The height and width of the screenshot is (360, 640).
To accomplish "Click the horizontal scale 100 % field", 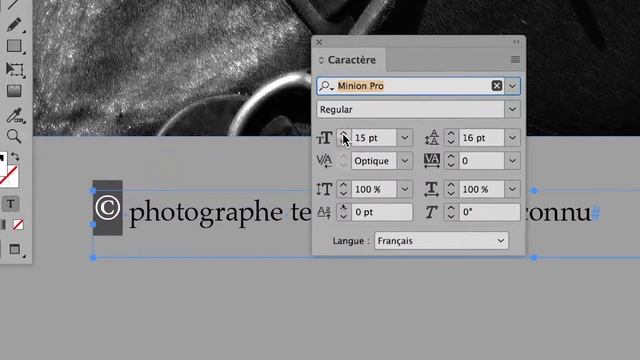I will coord(482,189).
